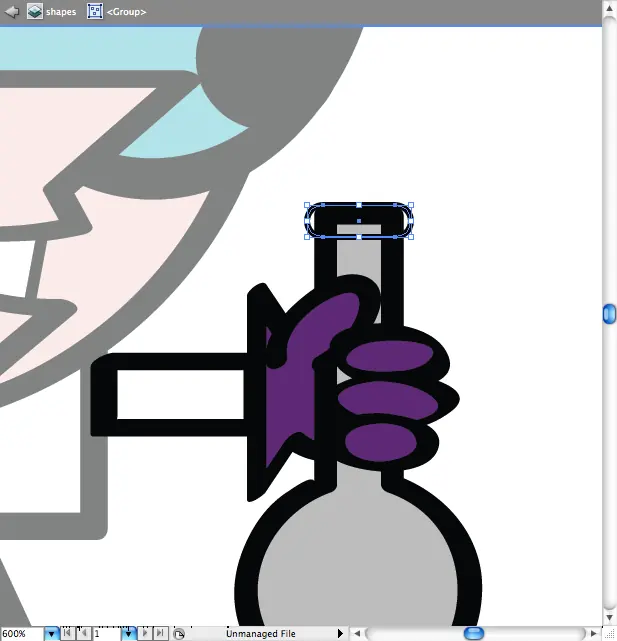Click the window resize grip corner

pos(609,634)
